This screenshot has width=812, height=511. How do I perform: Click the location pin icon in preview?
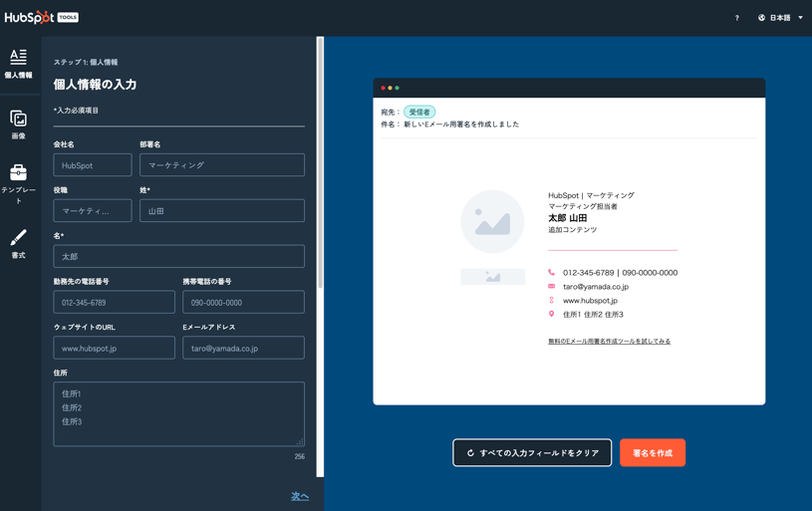click(x=552, y=314)
